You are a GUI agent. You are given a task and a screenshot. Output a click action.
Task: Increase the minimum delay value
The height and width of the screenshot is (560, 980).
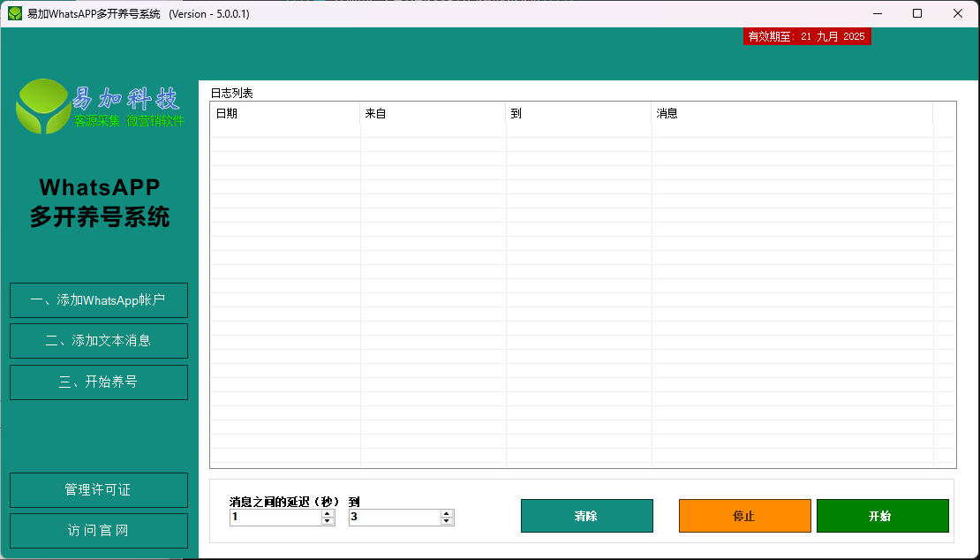pyautogui.click(x=328, y=514)
